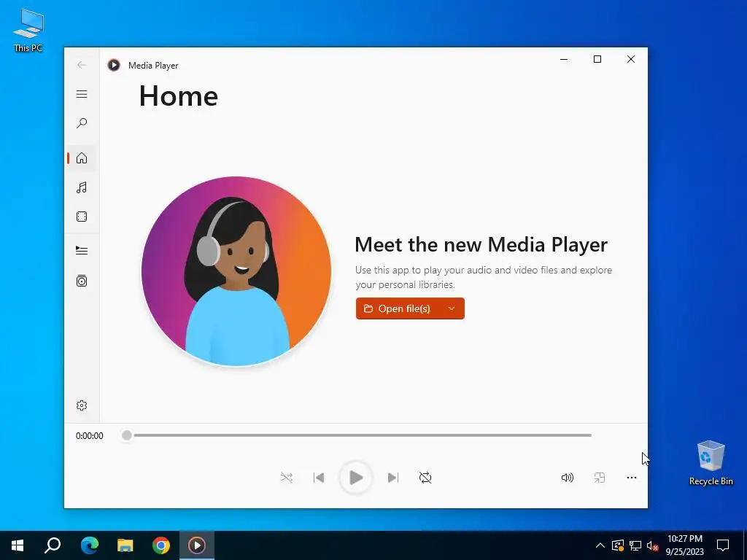Open the Music library icon

[x=82, y=187]
